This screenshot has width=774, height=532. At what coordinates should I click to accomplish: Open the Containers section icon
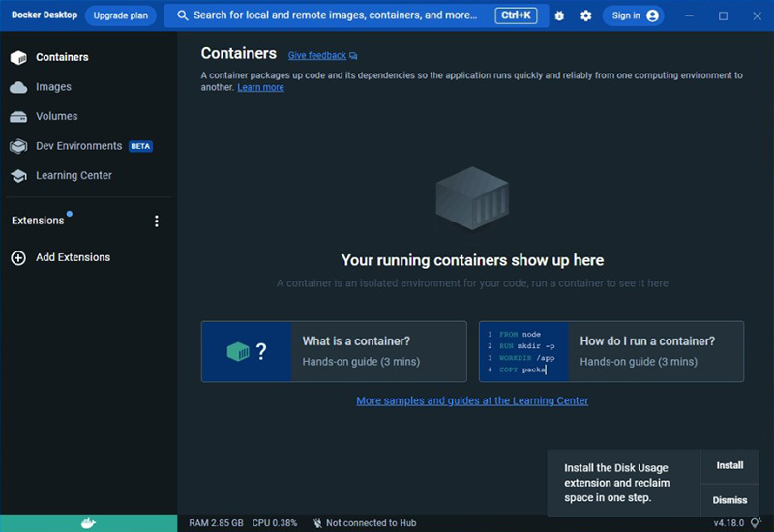pos(18,58)
